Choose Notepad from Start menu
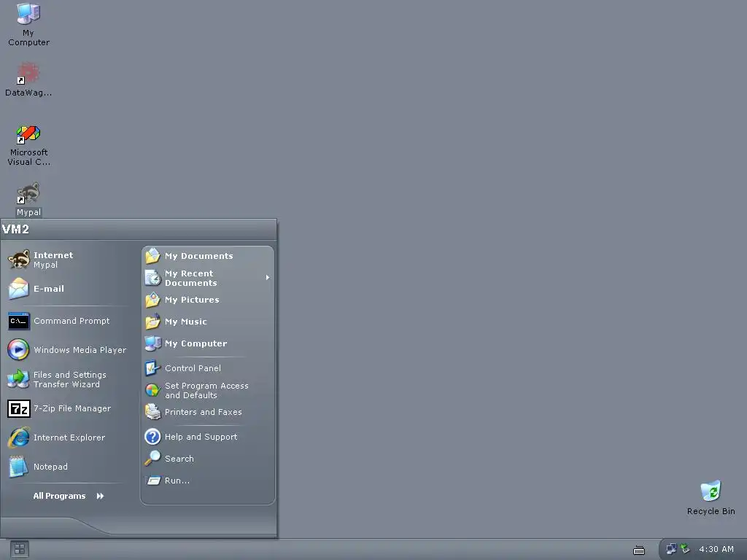Viewport: 747px width, 560px height. (69, 467)
